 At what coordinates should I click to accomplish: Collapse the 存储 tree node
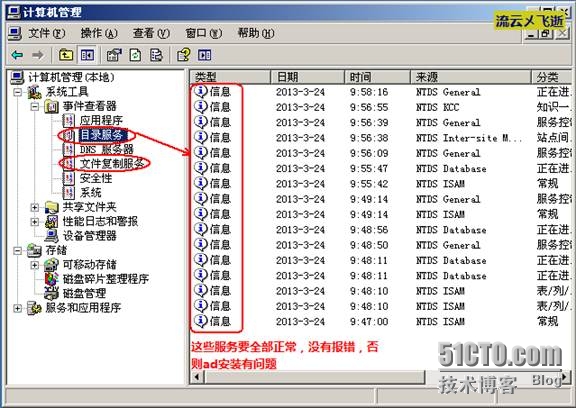(x=17, y=250)
